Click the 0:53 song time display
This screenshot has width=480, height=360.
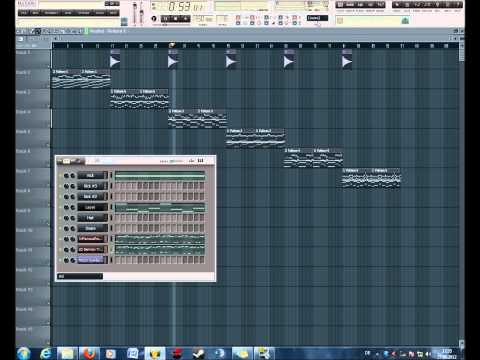click(184, 6)
